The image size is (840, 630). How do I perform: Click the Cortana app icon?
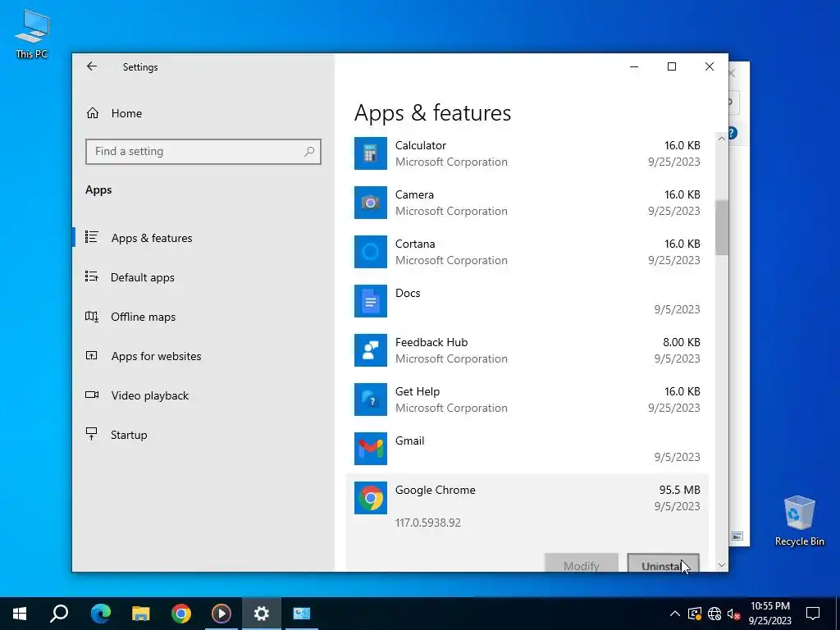[x=370, y=252]
